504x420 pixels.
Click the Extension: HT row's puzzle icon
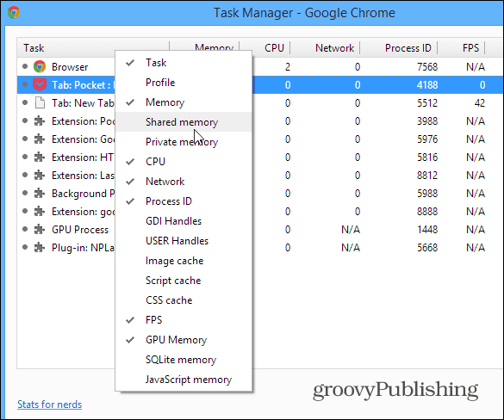[40, 157]
